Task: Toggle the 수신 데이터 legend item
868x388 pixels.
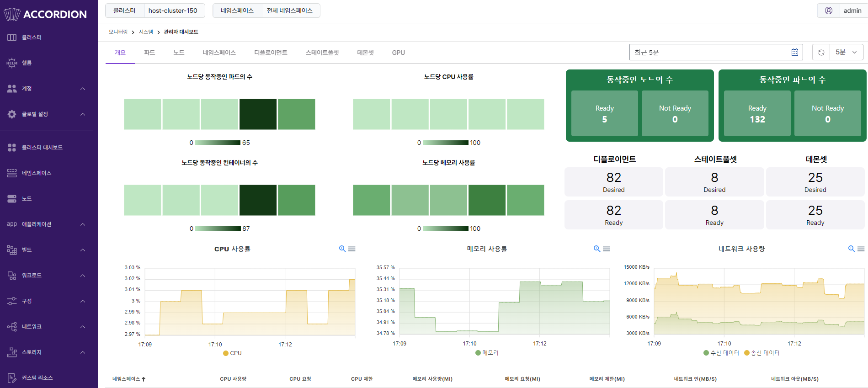Action: [721, 353]
